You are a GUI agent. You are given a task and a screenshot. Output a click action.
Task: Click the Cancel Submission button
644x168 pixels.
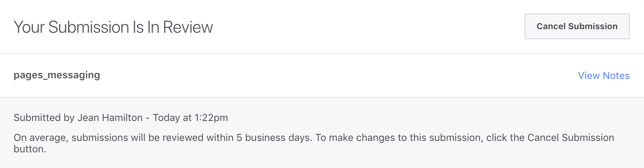(x=577, y=26)
